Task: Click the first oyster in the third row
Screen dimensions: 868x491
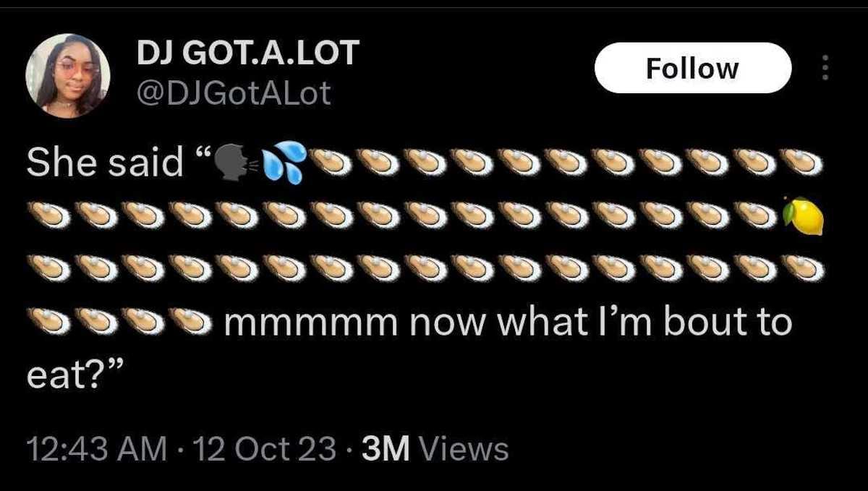Action: pos(49,268)
